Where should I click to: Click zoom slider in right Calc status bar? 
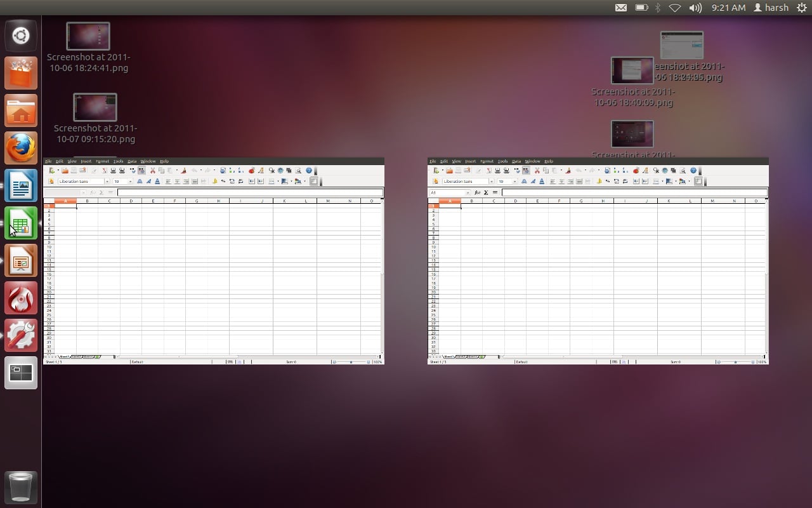coord(736,362)
